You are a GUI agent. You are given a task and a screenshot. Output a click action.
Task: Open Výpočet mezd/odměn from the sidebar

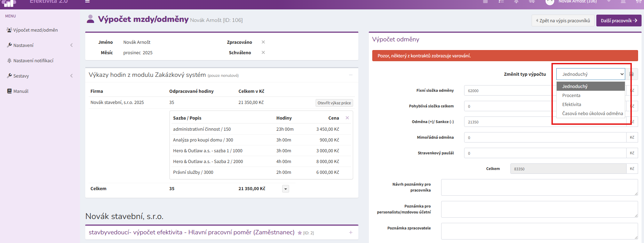(35, 30)
